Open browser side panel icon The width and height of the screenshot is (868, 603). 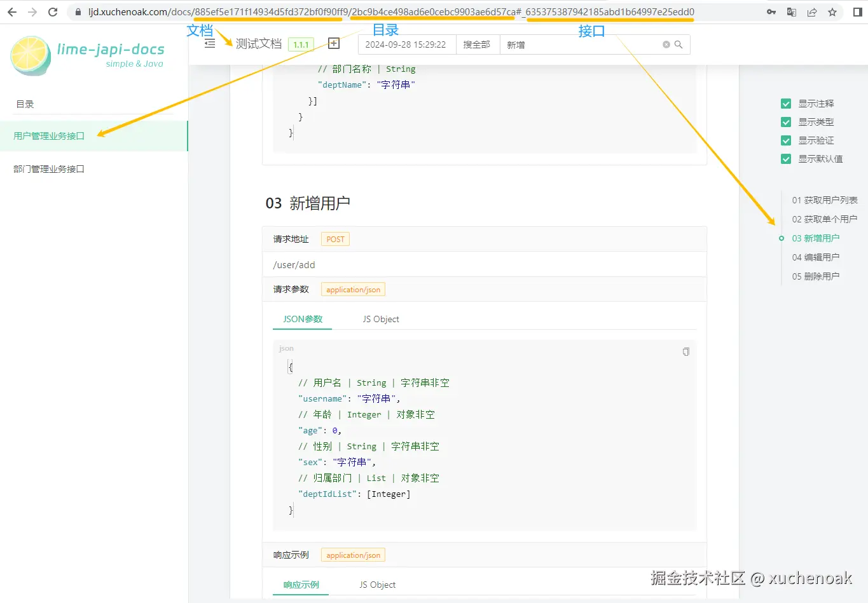(x=857, y=11)
